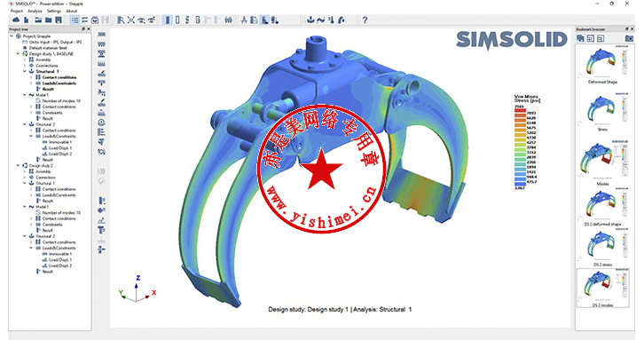Click the gear icon in the vertical toolbar
Screen dimensions: 644x340
coord(101,152)
